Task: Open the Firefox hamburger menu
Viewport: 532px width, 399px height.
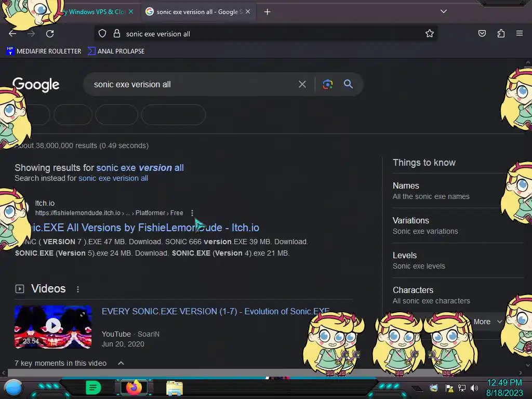Action: click(x=520, y=33)
